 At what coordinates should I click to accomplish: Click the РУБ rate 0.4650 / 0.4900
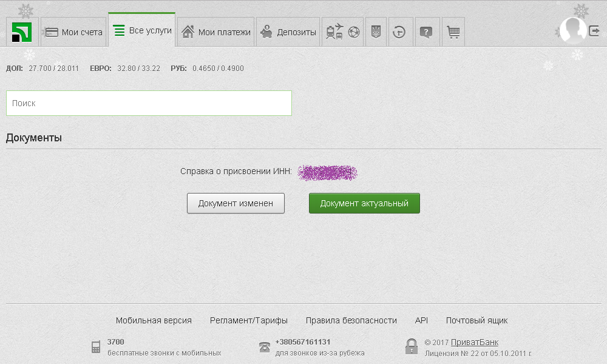pyautogui.click(x=207, y=69)
